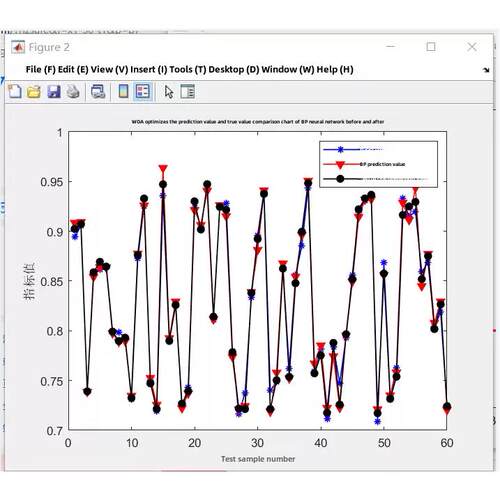Click the 0.75 y-axis tick label

click(51, 381)
